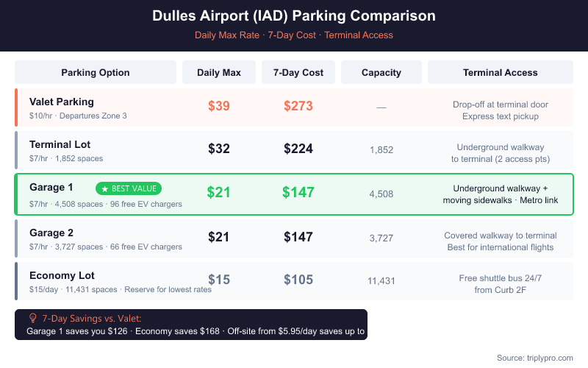Click the Capacity column header

[381, 72]
